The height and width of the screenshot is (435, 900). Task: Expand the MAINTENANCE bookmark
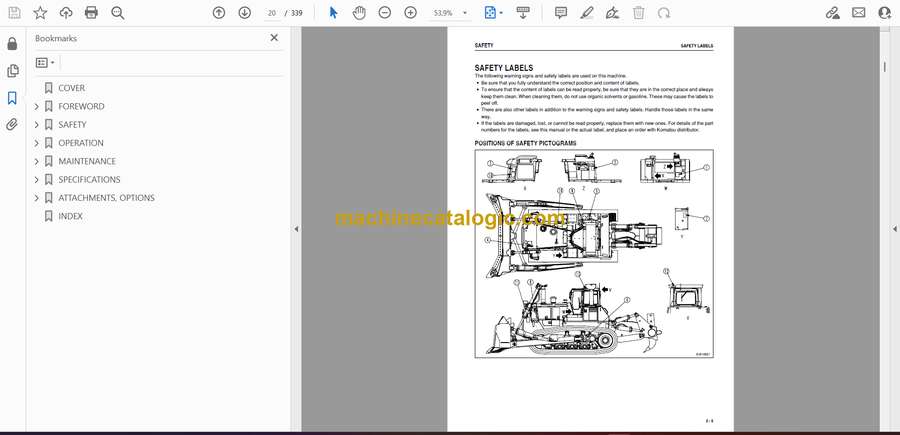pyautogui.click(x=37, y=161)
